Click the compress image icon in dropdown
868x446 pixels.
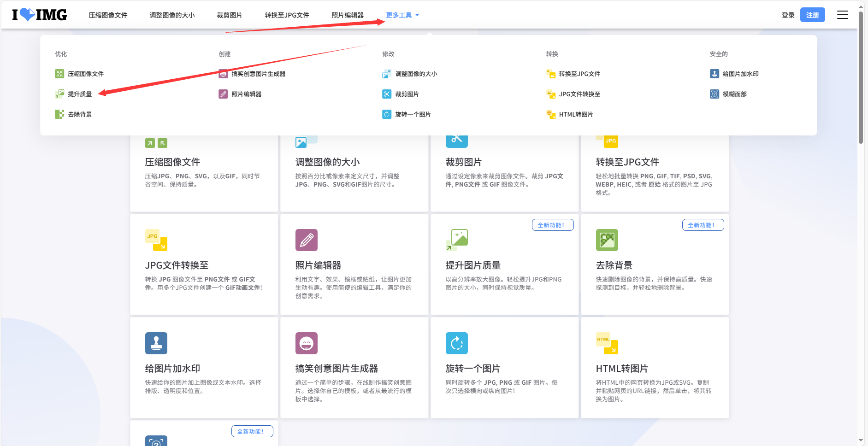pyautogui.click(x=59, y=74)
